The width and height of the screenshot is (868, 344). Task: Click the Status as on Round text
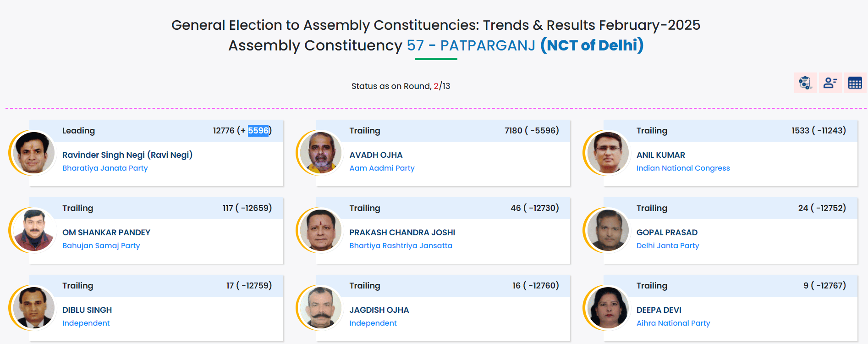coord(391,86)
